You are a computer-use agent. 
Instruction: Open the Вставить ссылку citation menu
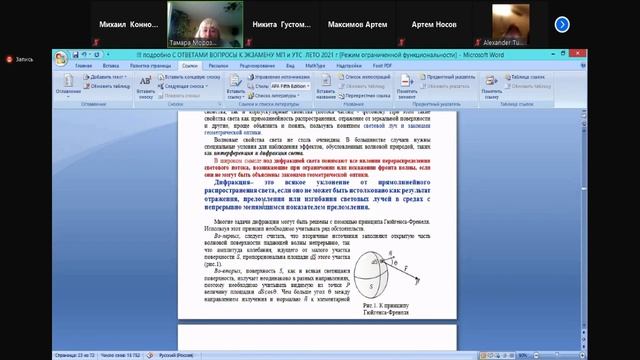[x=236, y=87]
